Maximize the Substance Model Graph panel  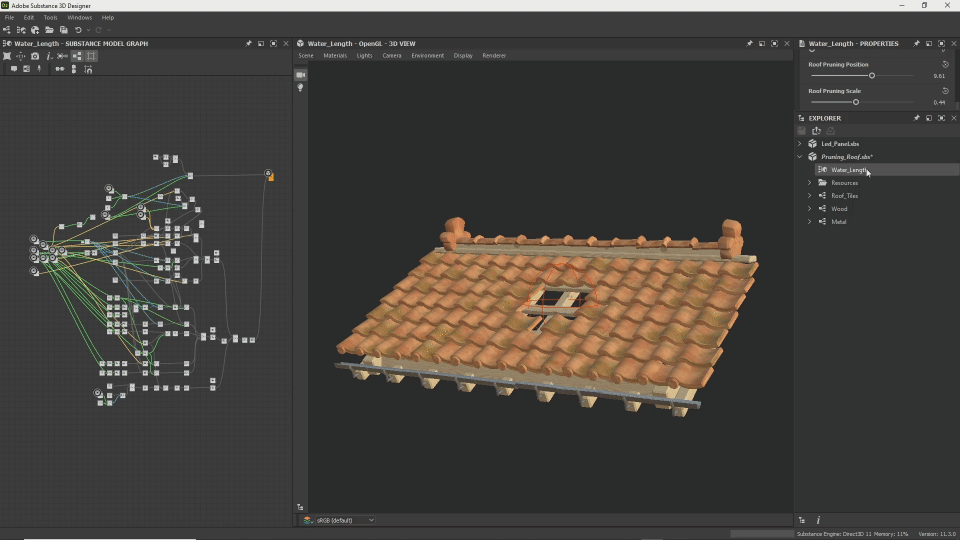(273, 43)
